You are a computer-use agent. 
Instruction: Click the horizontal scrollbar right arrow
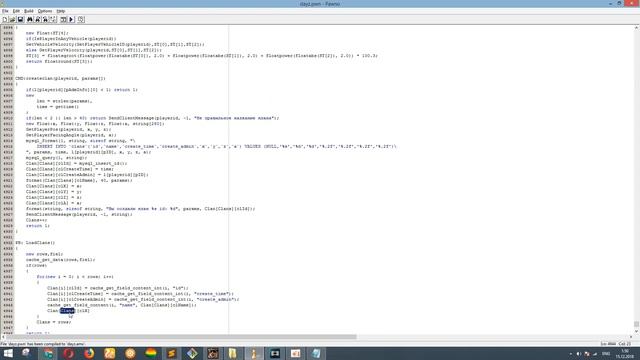(630, 337)
